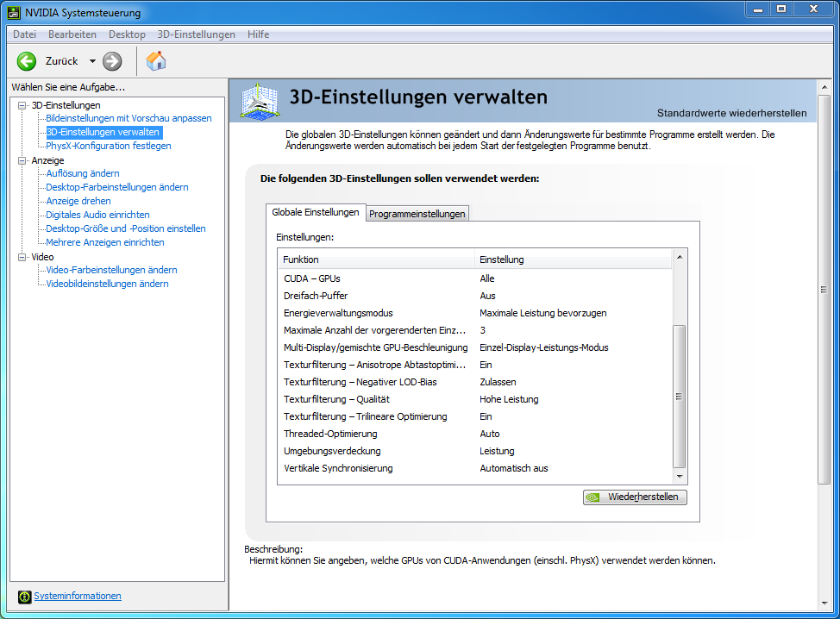Select Multi-Display/gemischte GPU-Beschleunigung row
Screen dimensions: 840x619
(475, 347)
